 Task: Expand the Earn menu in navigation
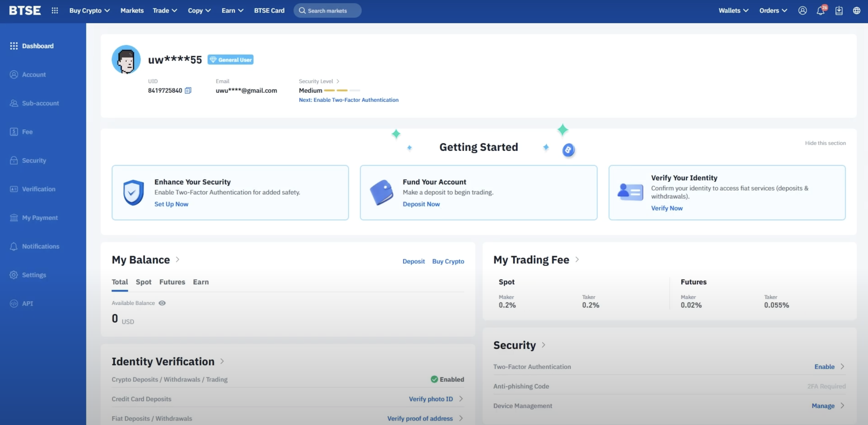coord(232,10)
